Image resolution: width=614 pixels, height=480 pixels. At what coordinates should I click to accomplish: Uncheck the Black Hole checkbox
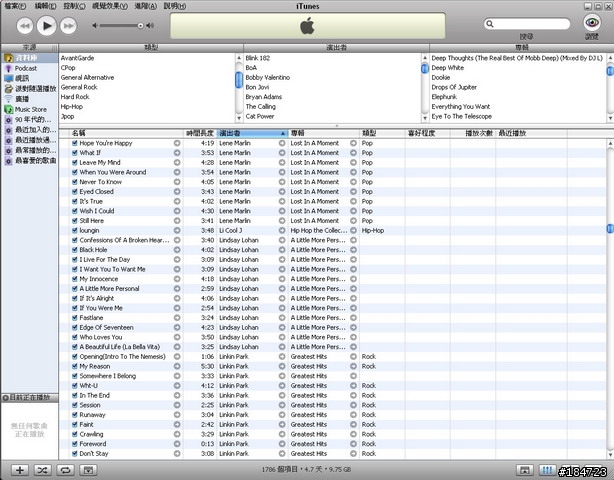[74, 250]
